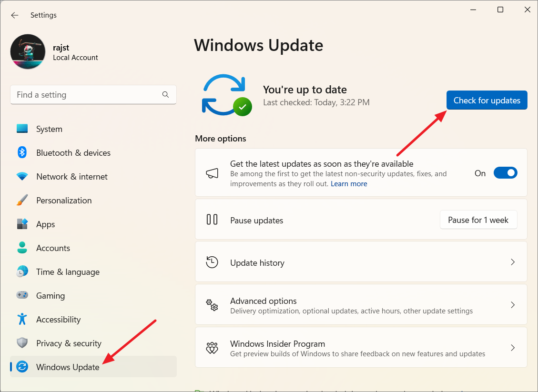Image resolution: width=538 pixels, height=392 pixels.
Task: Turn off latest updates availability toggle
Action: click(x=505, y=172)
